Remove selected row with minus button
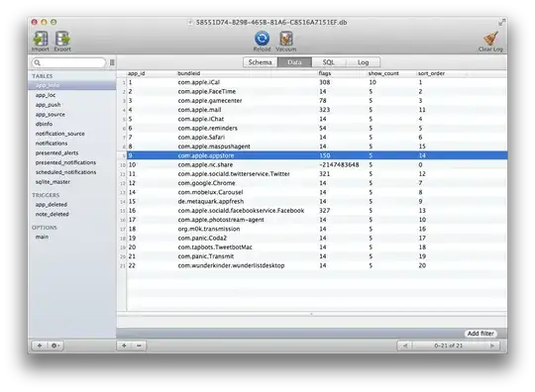The image size is (535, 392). click(139, 345)
